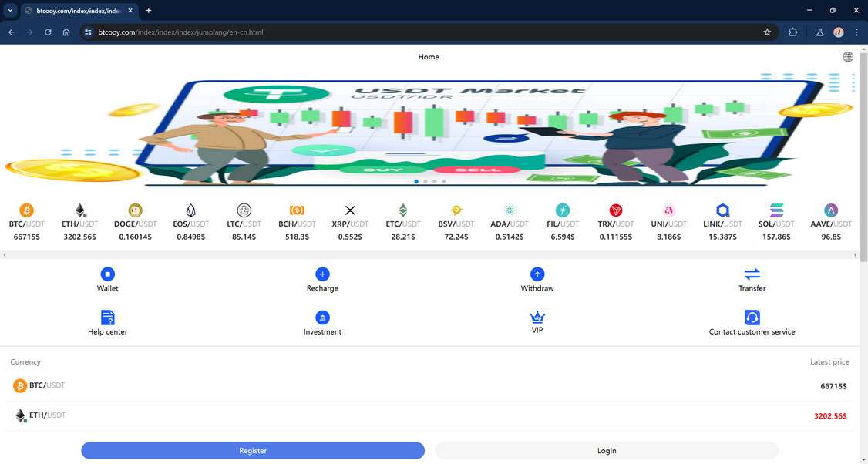Viewport: 868px width, 464px height.
Task: Open the VIP crown icon
Action: click(537, 318)
